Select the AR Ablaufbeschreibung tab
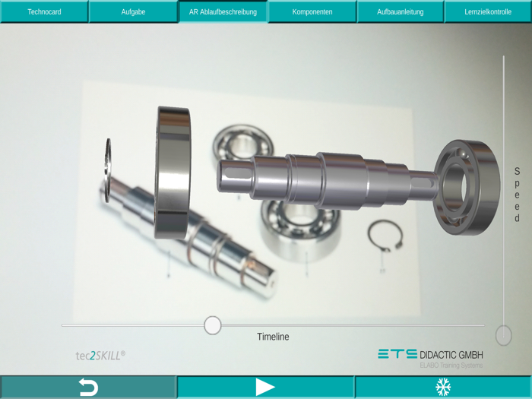This screenshot has height=399, width=532. click(223, 11)
